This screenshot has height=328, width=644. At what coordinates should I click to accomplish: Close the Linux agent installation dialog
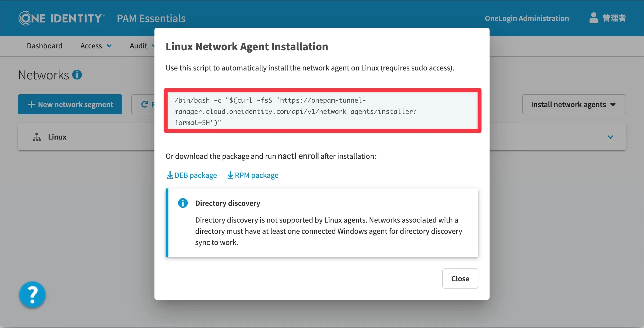point(460,279)
